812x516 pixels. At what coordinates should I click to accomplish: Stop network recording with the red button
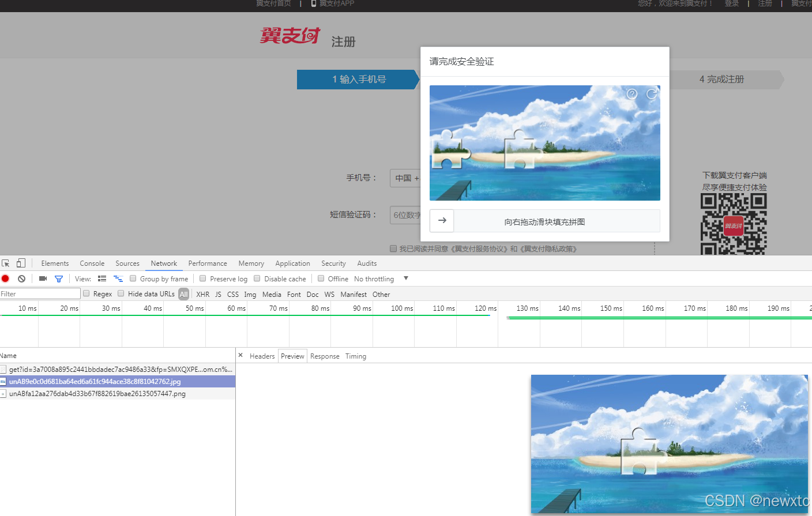tap(5, 278)
